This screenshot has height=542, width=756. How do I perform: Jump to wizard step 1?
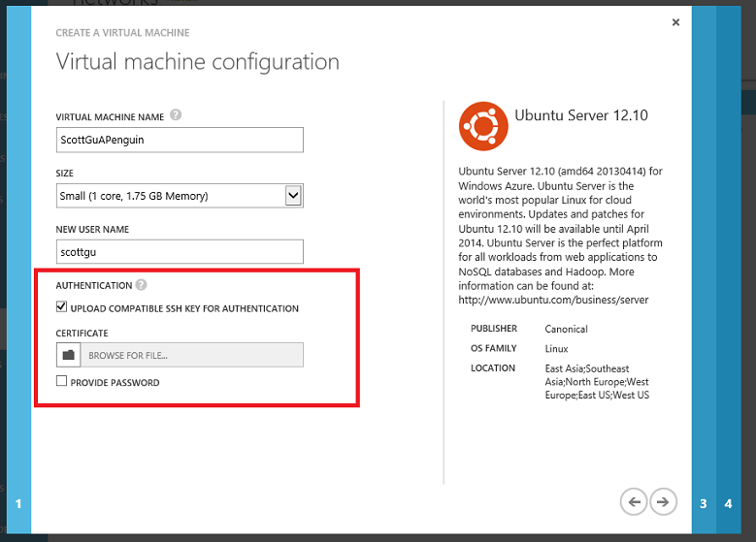pyautogui.click(x=18, y=504)
